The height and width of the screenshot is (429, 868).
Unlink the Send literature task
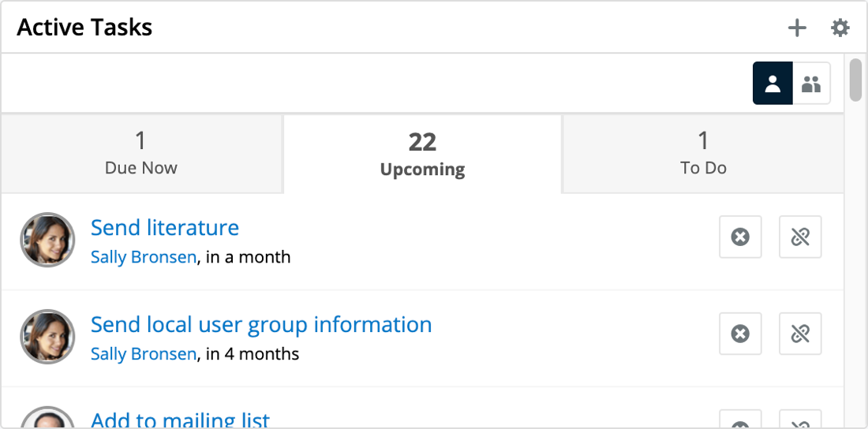800,237
